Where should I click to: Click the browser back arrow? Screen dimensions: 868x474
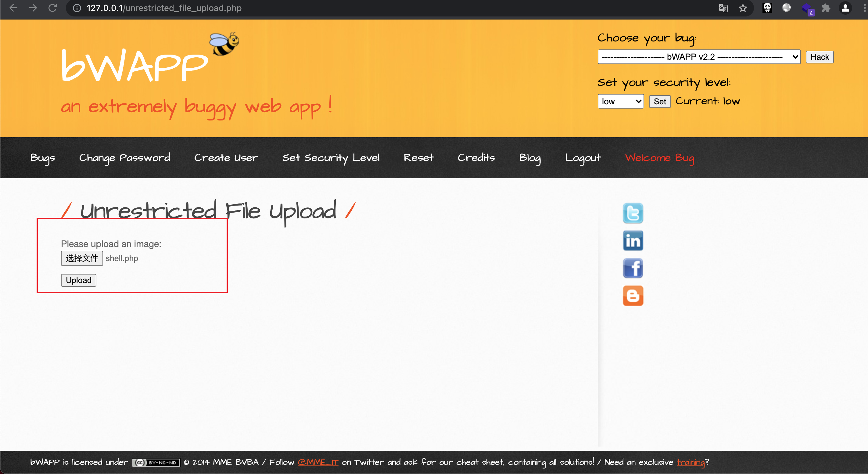point(13,8)
